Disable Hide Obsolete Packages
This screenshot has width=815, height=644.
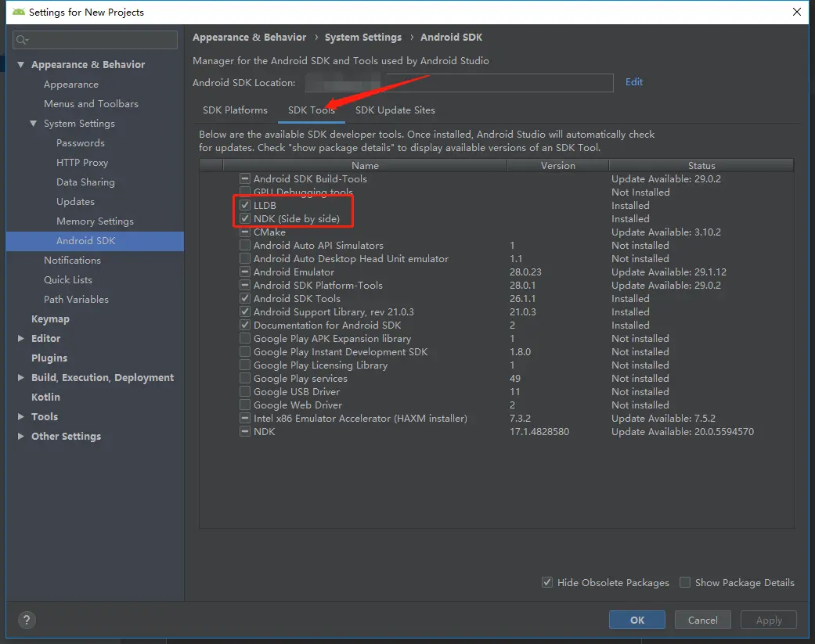546,582
